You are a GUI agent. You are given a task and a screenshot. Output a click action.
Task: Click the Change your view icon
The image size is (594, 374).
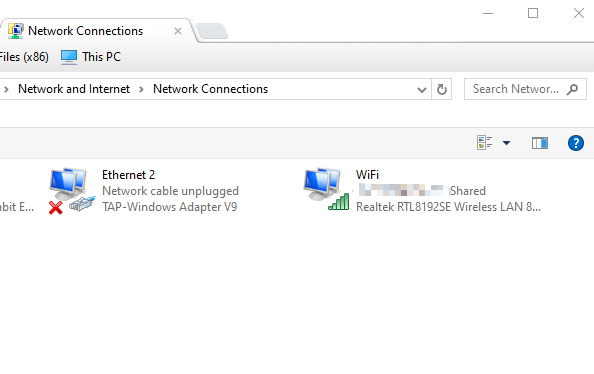pos(485,143)
